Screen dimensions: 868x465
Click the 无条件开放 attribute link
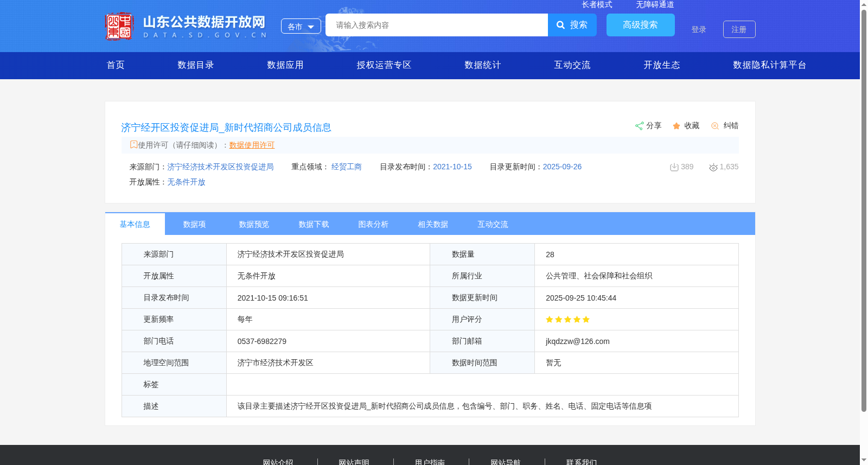186,182
